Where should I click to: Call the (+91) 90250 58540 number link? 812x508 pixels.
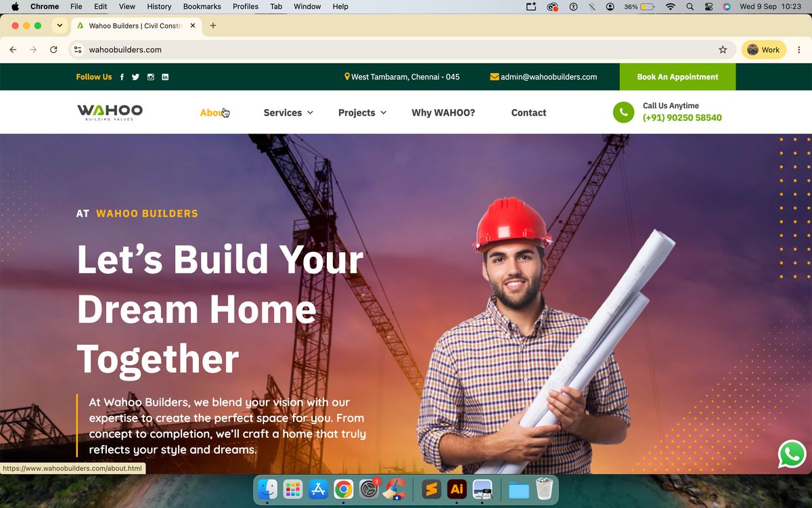(x=682, y=118)
